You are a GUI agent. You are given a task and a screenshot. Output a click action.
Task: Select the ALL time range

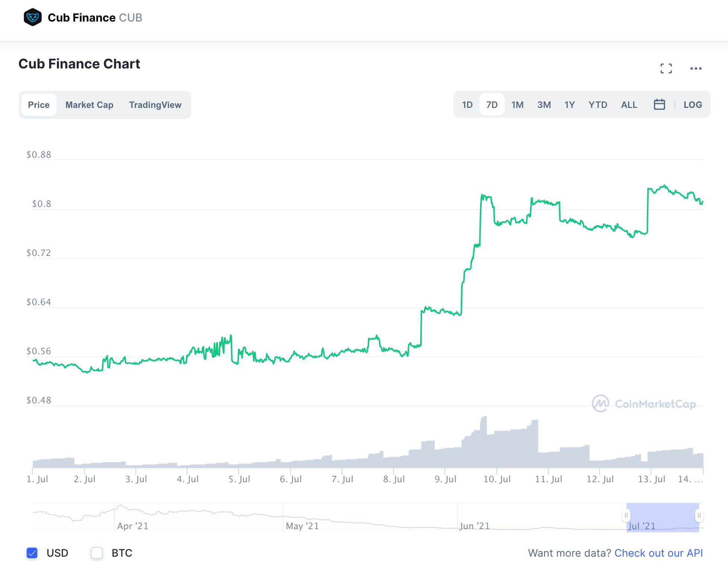pos(629,105)
